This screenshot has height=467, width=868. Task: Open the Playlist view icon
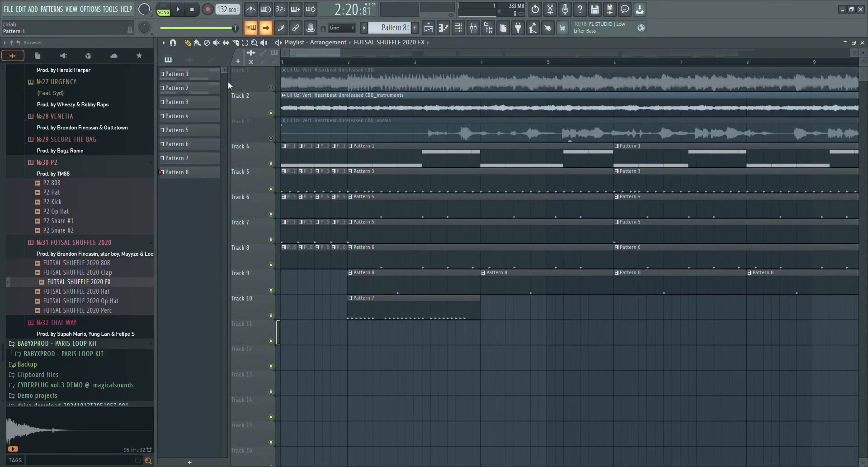(x=428, y=28)
